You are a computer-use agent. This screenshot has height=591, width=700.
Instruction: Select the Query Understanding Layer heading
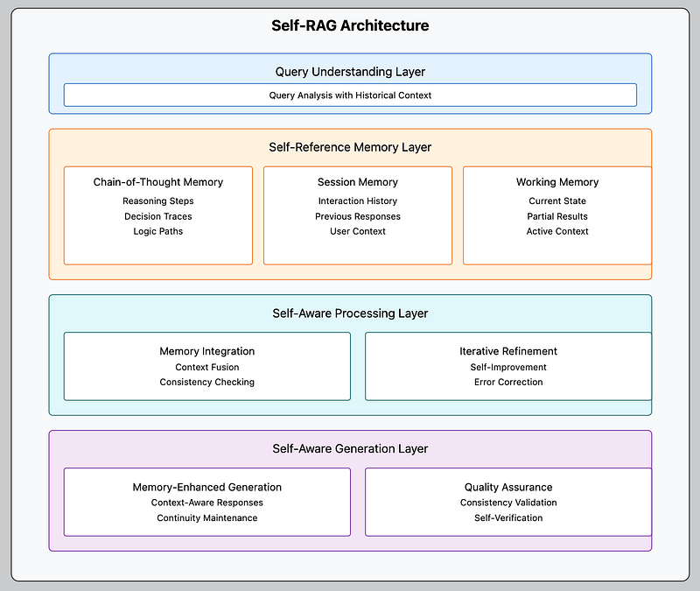coord(350,72)
